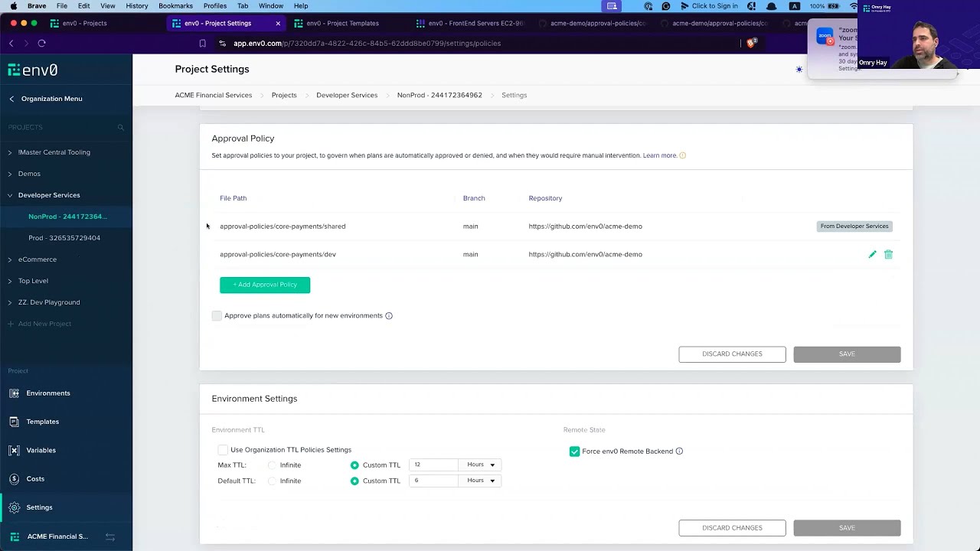Screen dimensions: 980x551
Task: Click the info icon beside Learn more
Action: (x=682, y=155)
